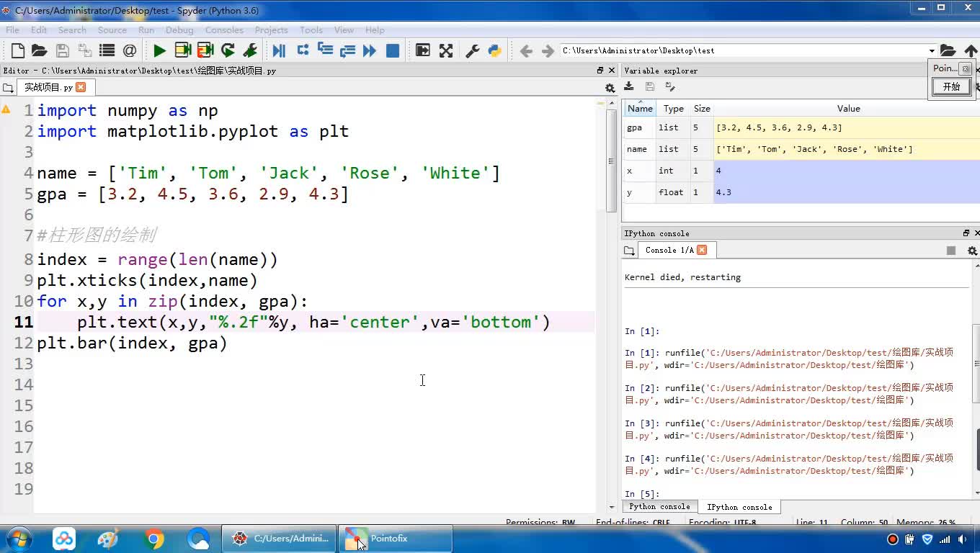The width and height of the screenshot is (980, 553).
Task: Open the Run menu
Action: 146,30
